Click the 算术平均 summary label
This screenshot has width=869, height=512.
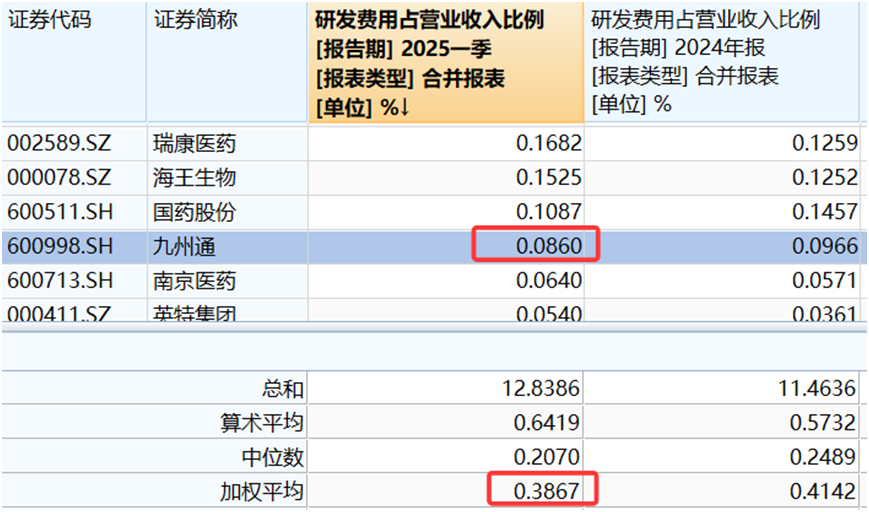pyautogui.click(x=262, y=423)
